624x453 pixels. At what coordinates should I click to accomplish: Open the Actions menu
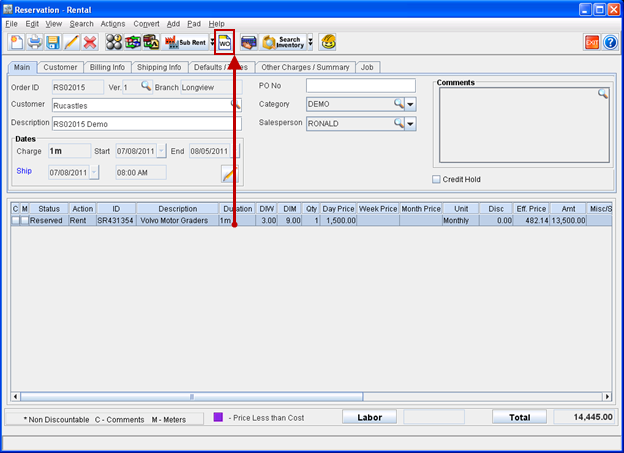click(x=113, y=24)
